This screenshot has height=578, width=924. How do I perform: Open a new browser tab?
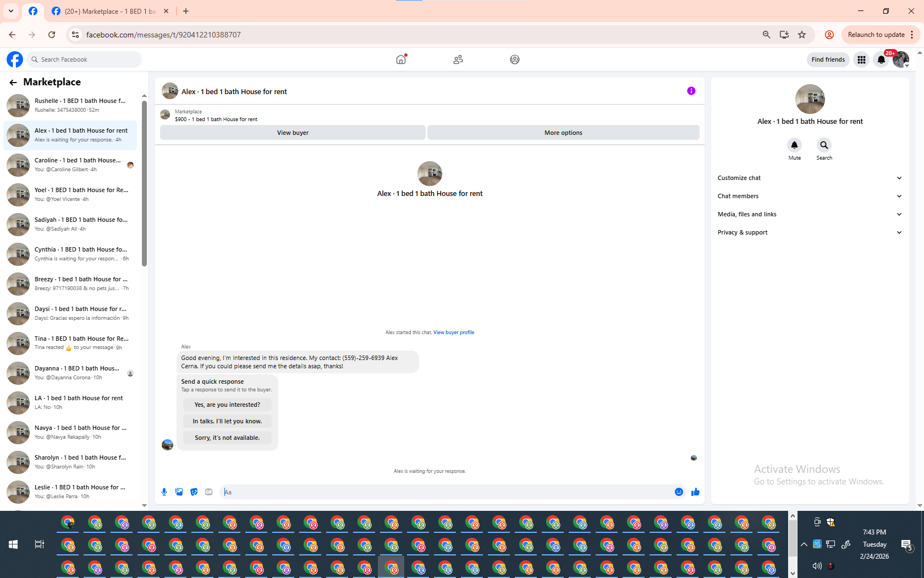(186, 11)
